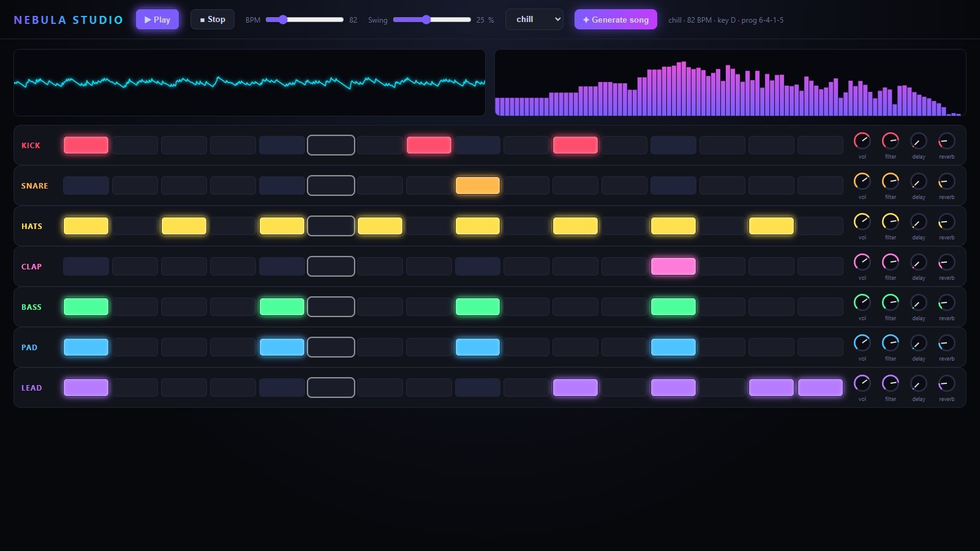980x551 pixels.
Task: Click the LEAD reverb knob
Action: point(946,383)
